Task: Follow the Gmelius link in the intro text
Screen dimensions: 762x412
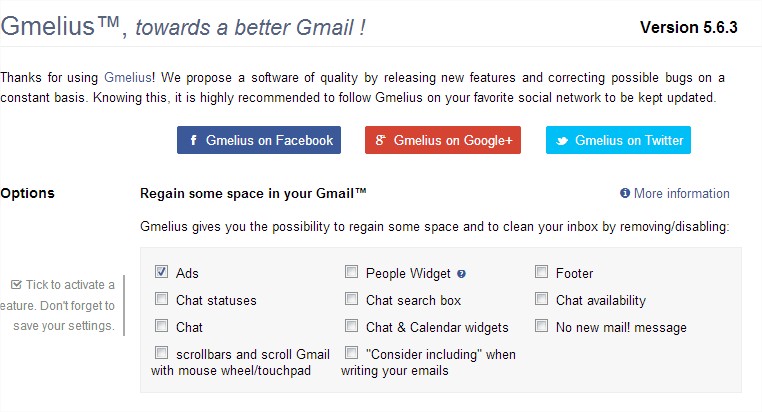Action: pos(128,78)
